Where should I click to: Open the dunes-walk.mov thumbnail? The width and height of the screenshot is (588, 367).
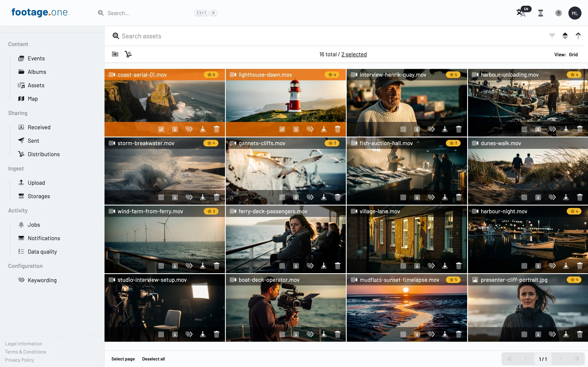(x=528, y=171)
